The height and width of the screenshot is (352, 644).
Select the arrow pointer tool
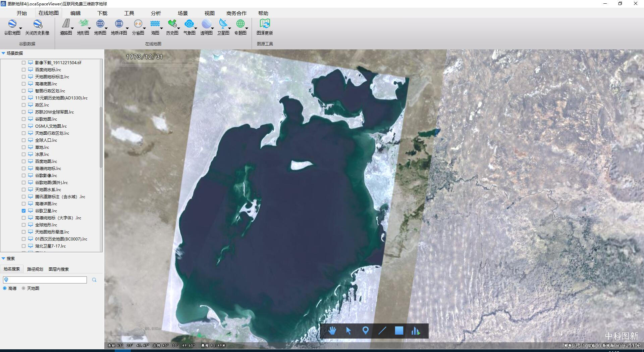point(348,331)
